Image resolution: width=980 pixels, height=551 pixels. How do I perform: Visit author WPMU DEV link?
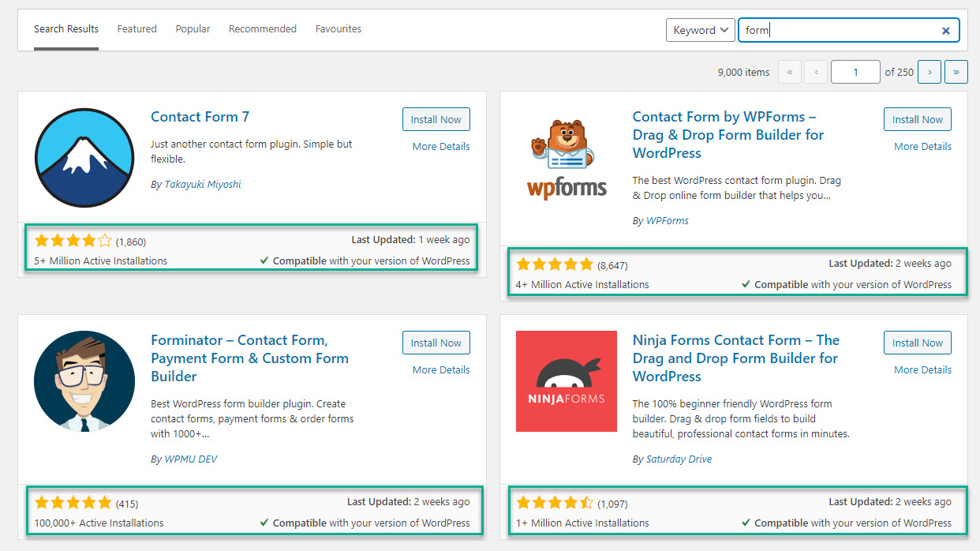click(x=190, y=459)
